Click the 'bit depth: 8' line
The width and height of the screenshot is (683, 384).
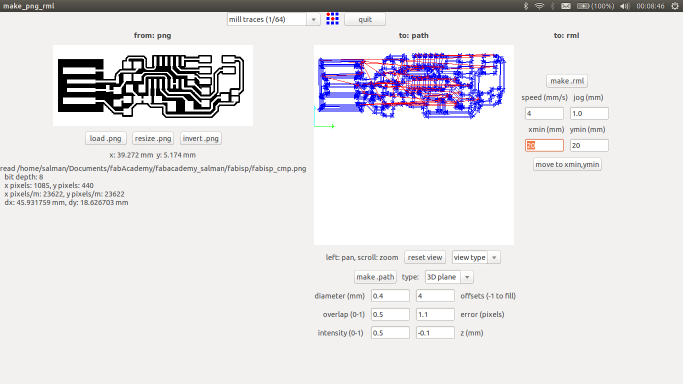24,177
